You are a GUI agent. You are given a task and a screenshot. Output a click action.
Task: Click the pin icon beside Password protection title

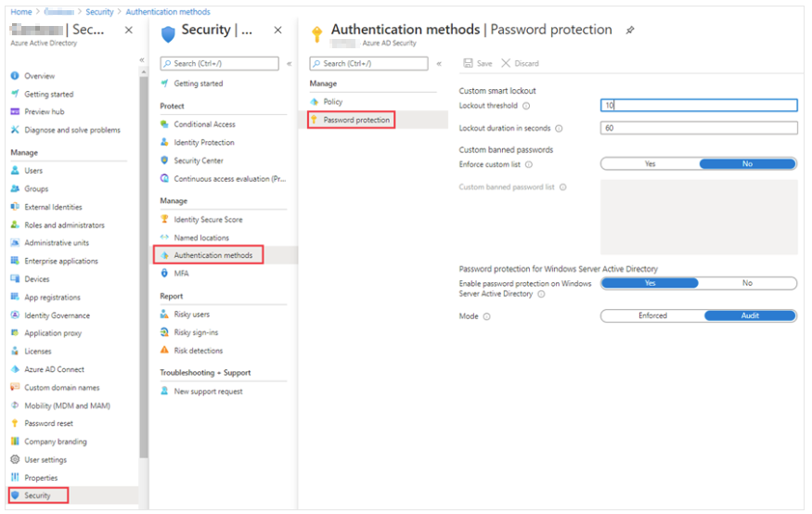[x=630, y=31]
